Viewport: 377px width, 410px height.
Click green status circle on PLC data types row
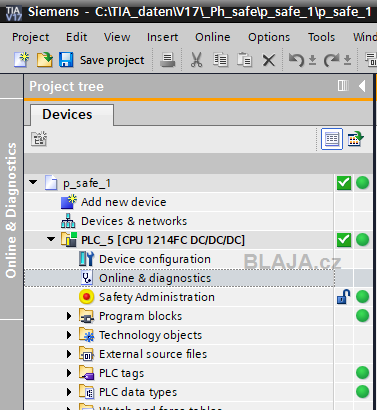point(362,392)
